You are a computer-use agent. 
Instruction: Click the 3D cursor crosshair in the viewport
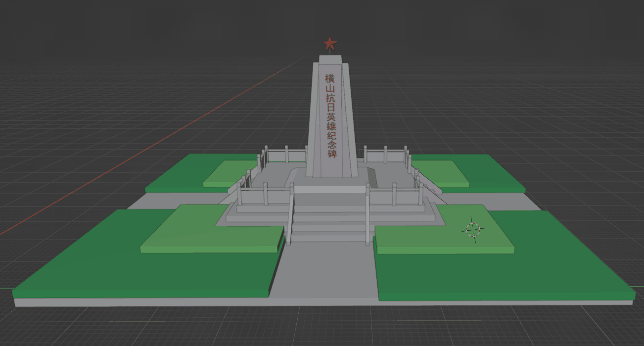tap(473, 229)
